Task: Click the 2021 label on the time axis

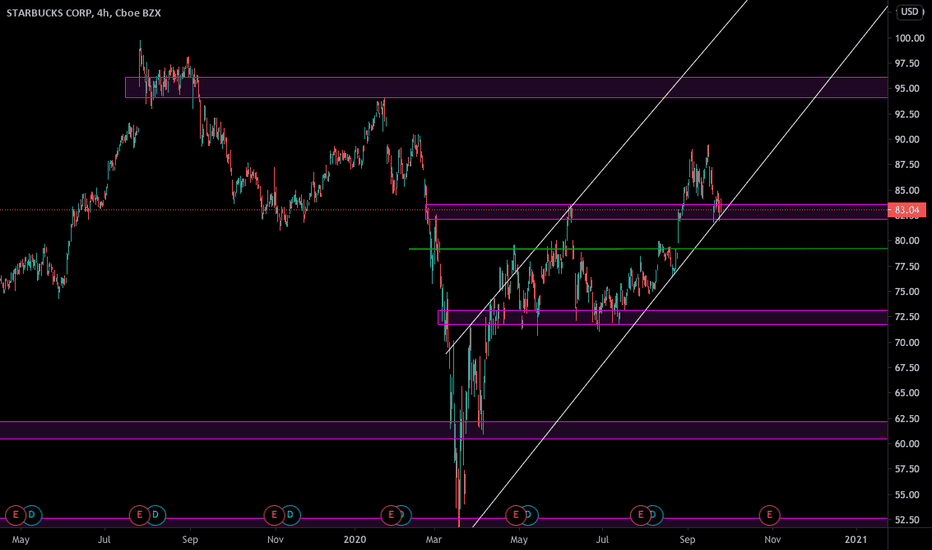Action: coord(856,540)
